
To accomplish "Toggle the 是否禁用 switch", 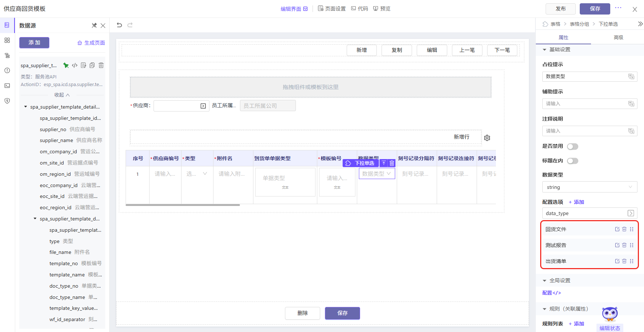I will (x=572, y=146).
